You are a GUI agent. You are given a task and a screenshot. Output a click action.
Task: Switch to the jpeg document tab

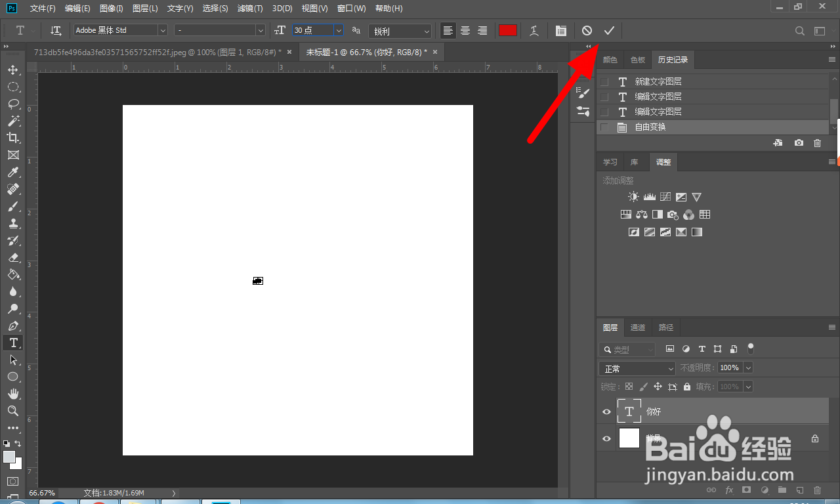(x=157, y=52)
